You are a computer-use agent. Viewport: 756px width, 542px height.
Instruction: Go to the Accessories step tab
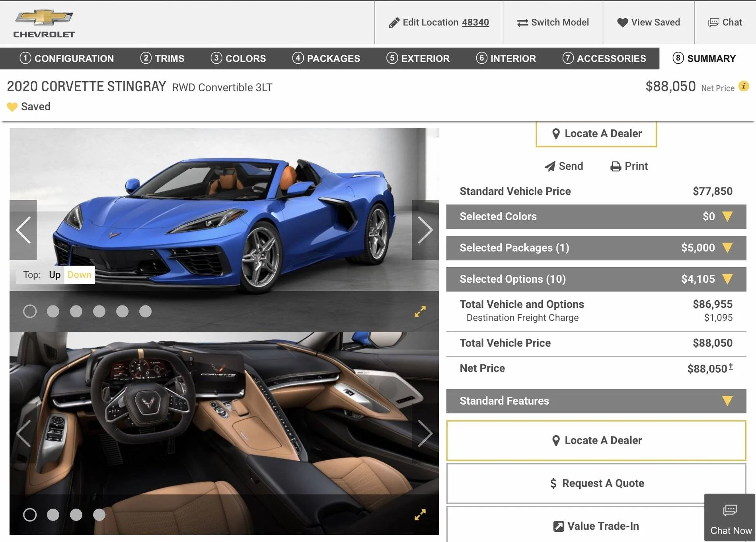pos(604,59)
